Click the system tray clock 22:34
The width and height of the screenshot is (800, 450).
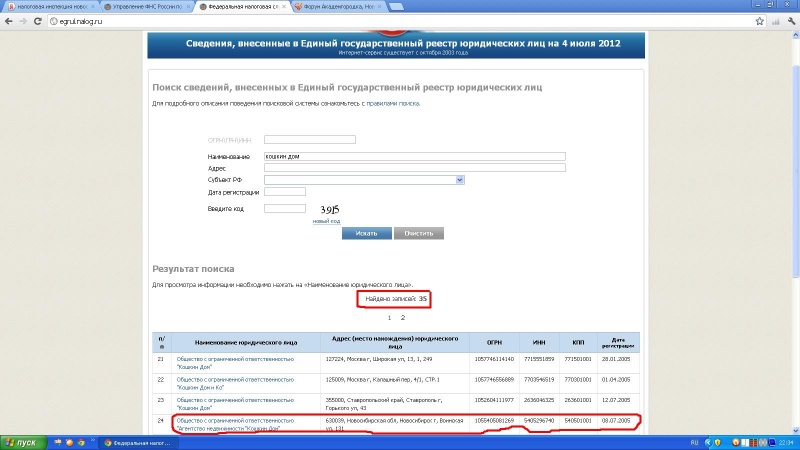click(x=786, y=442)
